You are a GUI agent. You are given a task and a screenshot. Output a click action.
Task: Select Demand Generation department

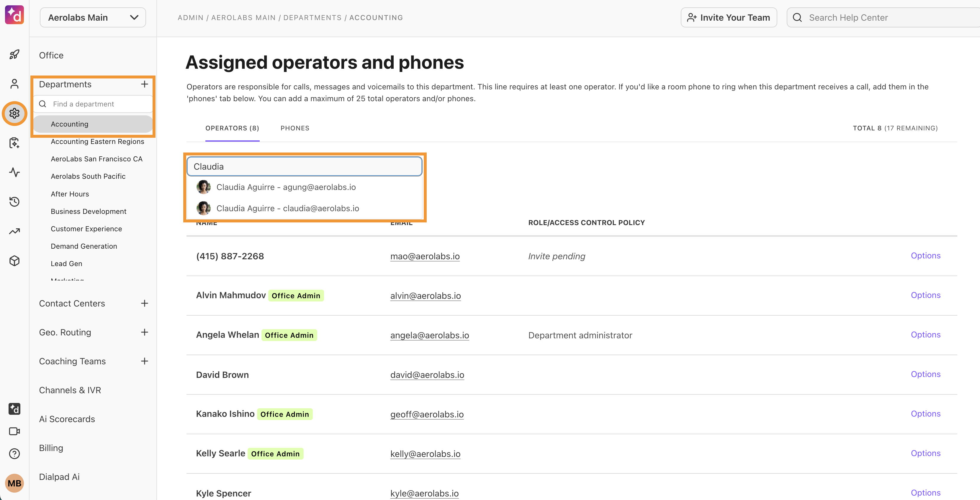84,246
